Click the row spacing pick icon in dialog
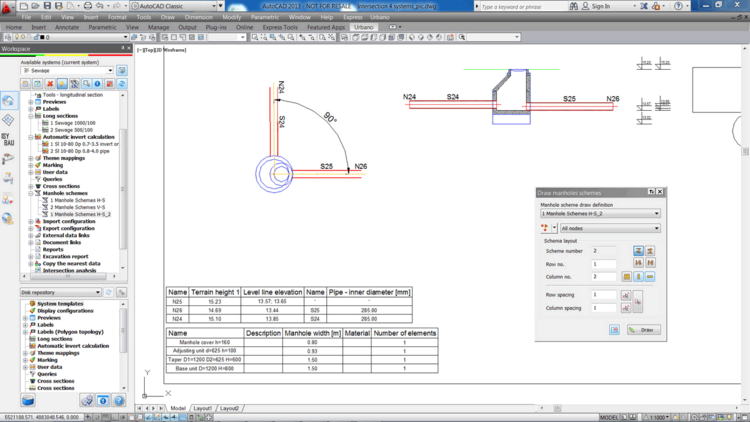Viewport: 750px width, 422px height. click(x=626, y=295)
